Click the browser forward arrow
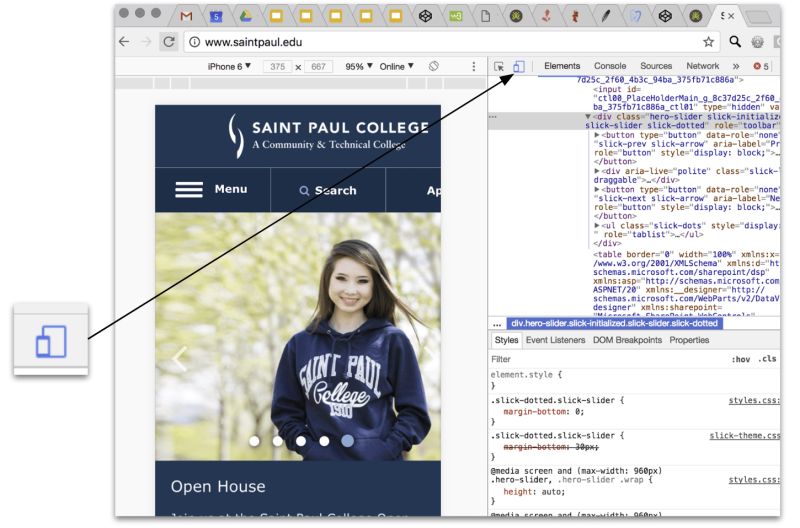Viewport: 800px width, 528px height. [147, 42]
